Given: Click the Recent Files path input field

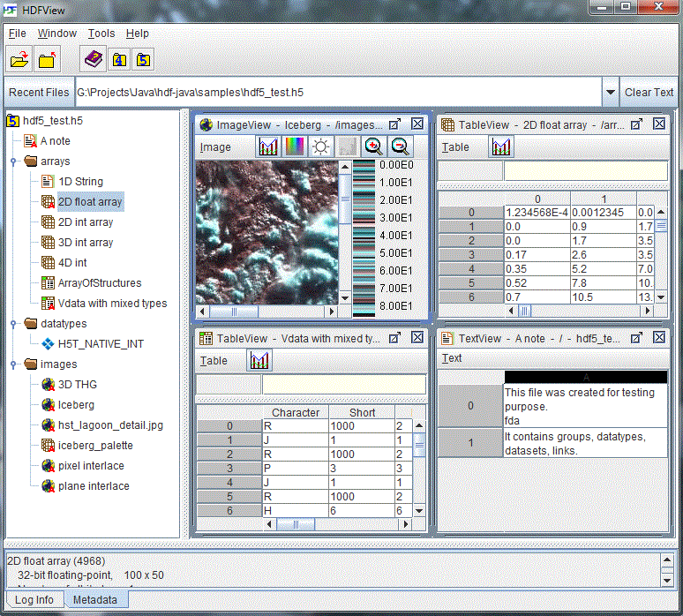Looking at the screenshot, I should pyautogui.click(x=339, y=93).
